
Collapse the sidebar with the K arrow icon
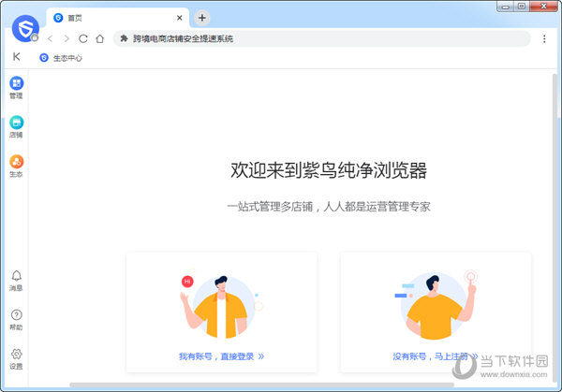[17, 56]
